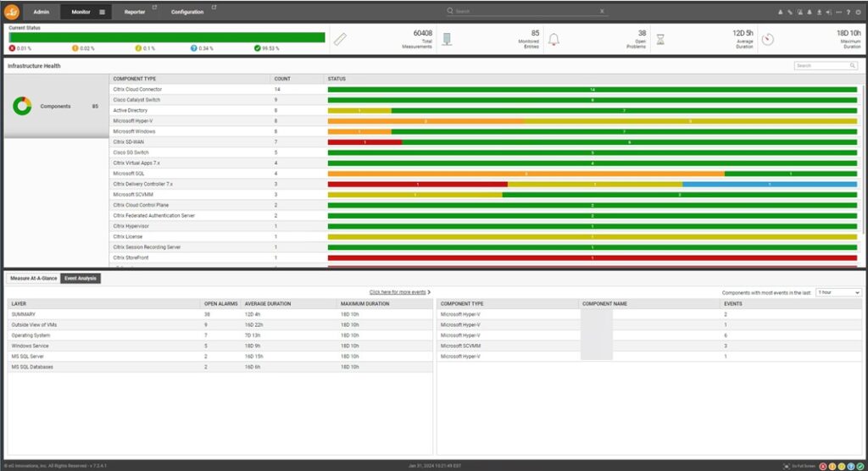868x471 pixels.
Task: Click Citrix Virtual Apps 7.x row
Action: [486, 163]
